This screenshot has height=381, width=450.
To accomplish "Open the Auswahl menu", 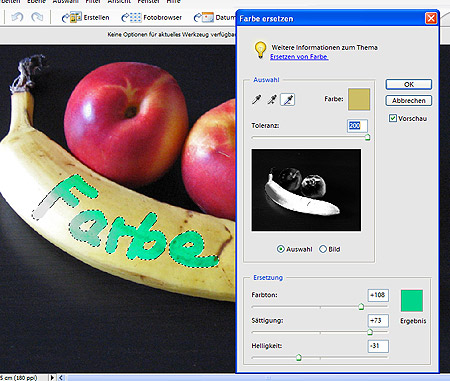I will pos(66,2).
